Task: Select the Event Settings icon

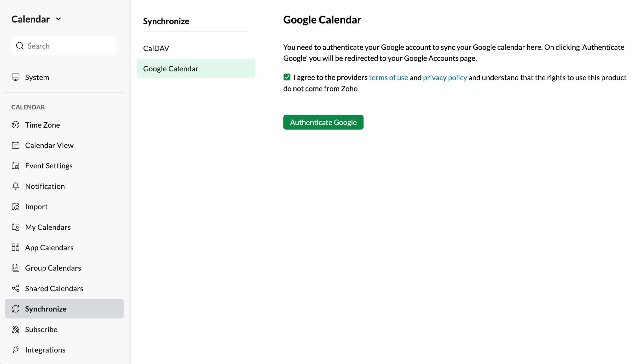Action: pos(15,166)
